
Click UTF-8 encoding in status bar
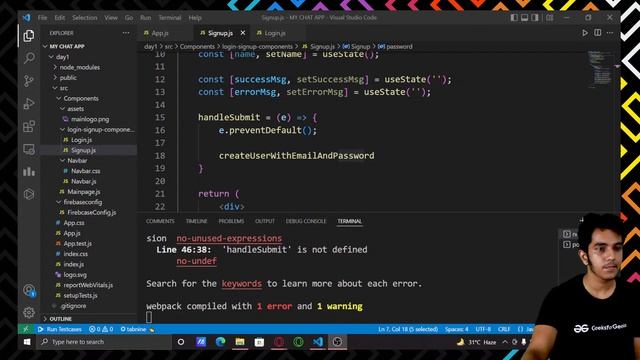pos(483,329)
